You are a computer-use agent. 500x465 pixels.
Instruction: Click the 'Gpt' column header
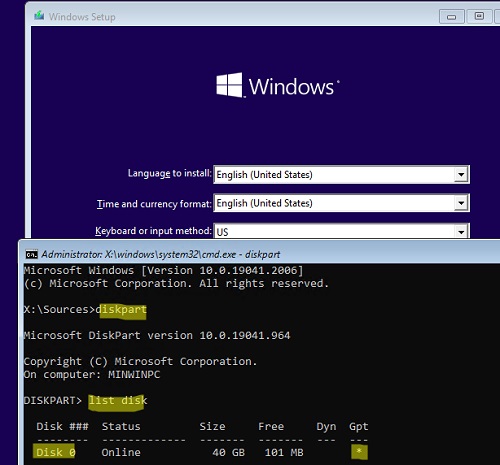359,427
